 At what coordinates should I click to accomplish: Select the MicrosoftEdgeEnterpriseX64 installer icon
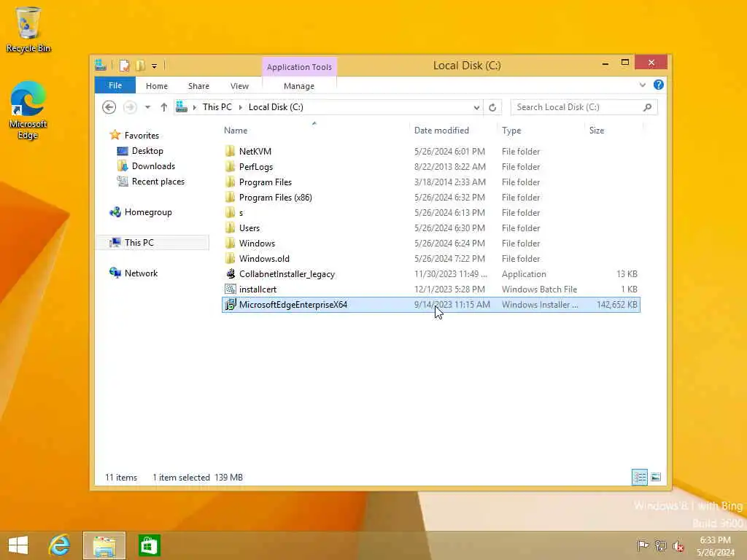230,305
